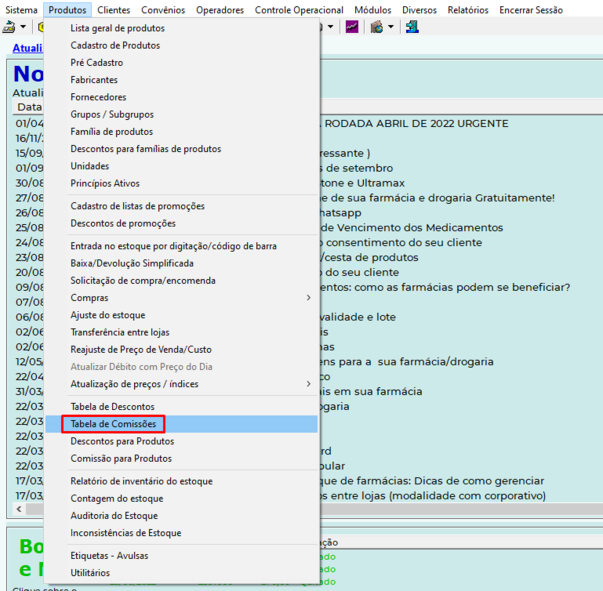Click news row ending 'sua farmácia/drogaria'
The width and height of the screenshot is (603, 591).
click(x=408, y=362)
